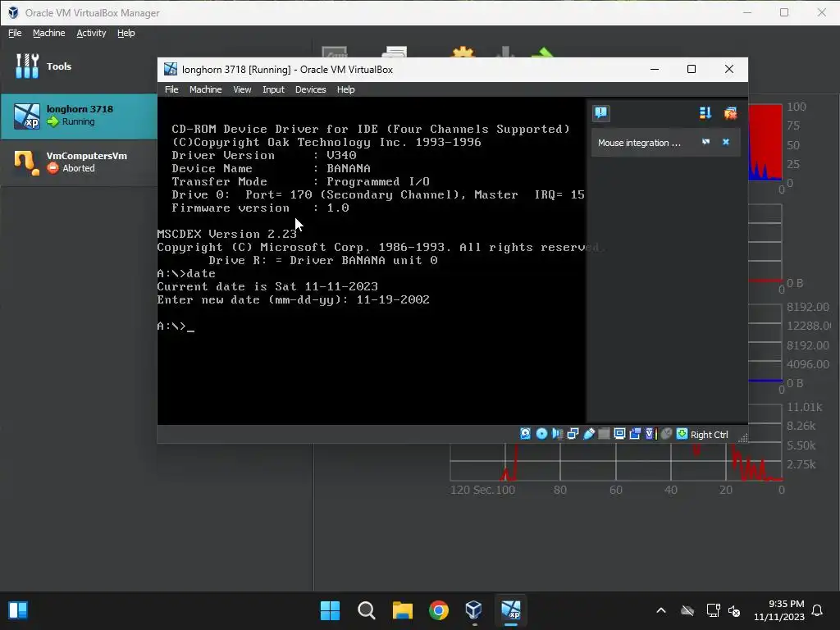Click the 'Current date is Sat 11-11-2023' line
This screenshot has width=840, height=630.
point(267,286)
